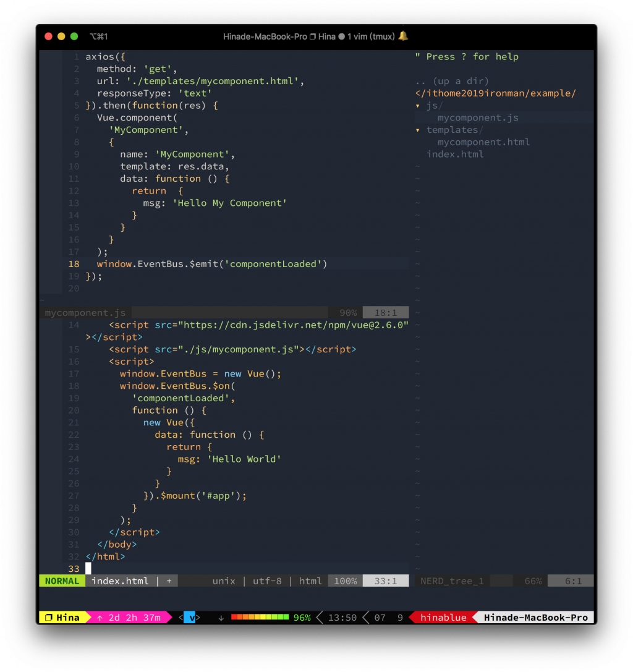Click the window title text
633x672 pixels.
(x=308, y=36)
